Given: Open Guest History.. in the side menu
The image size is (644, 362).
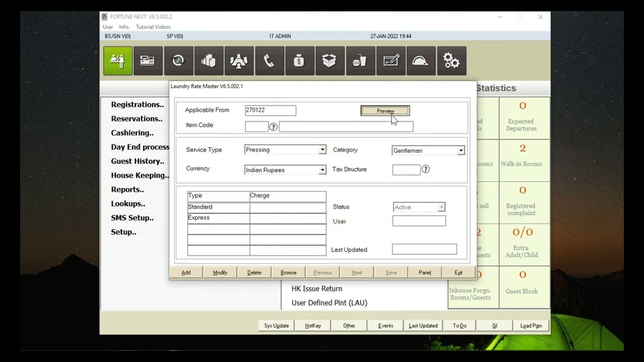Looking at the screenshot, I should coord(137,161).
